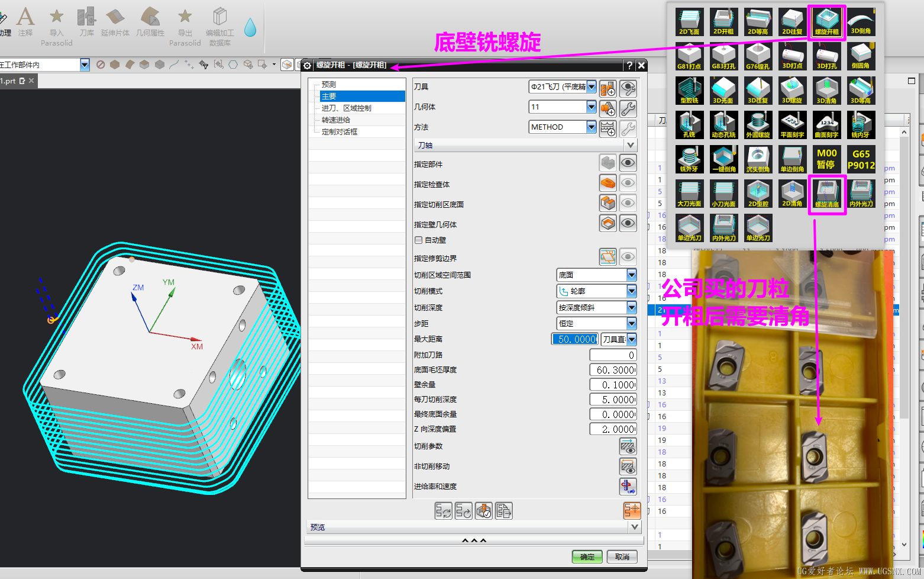
Task: Click 编辑加工数据库 in the ribbon
Action: (220, 27)
